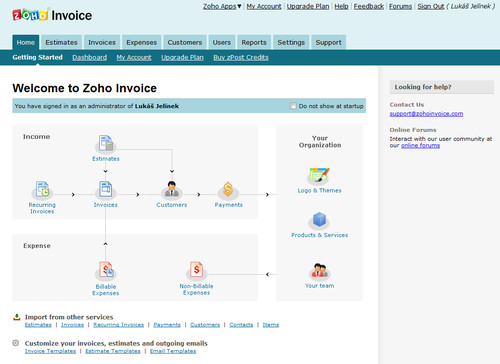
Task: Click the Sign Out link
Action: [x=431, y=6]
